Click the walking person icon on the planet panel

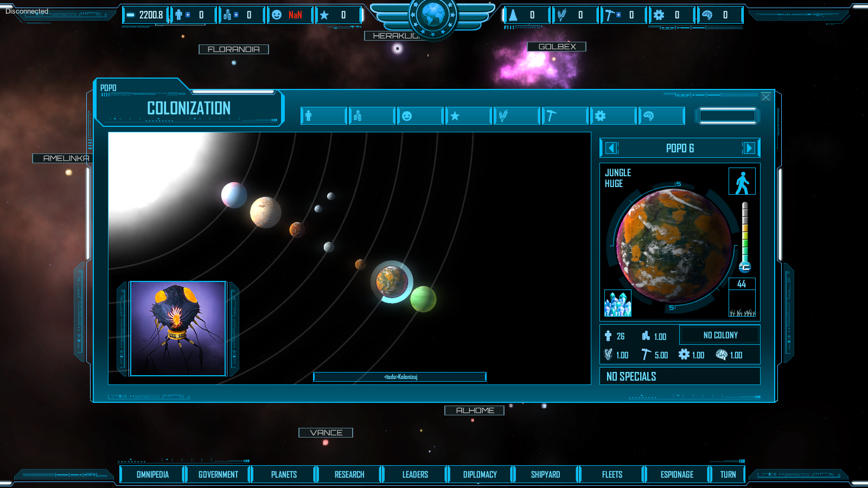743,181
